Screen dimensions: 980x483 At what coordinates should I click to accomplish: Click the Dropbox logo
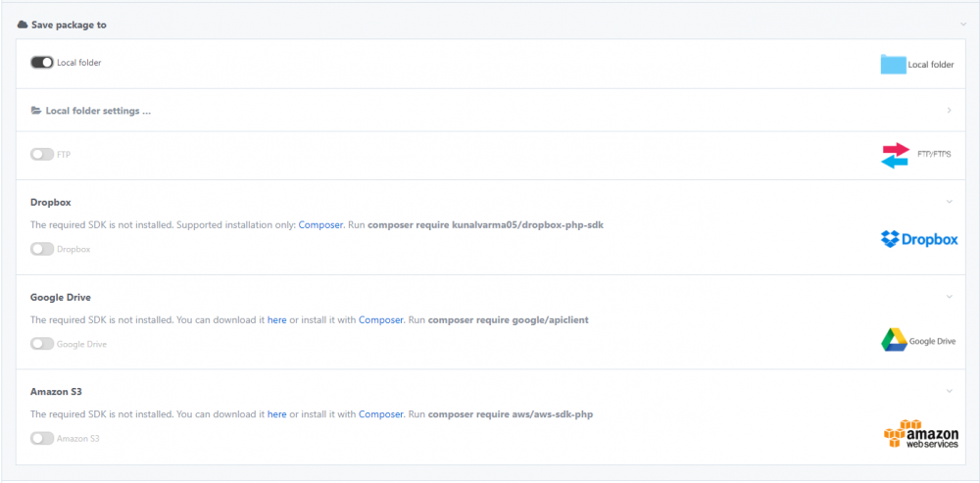[x=918, y=239]
